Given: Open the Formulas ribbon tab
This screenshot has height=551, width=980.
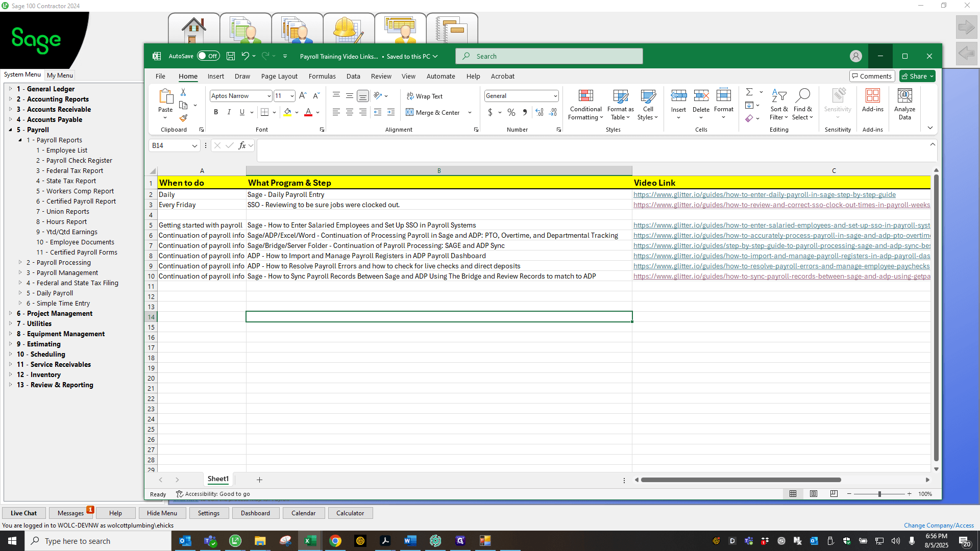Looking at the screenshot, I should (x=322, y=77).
